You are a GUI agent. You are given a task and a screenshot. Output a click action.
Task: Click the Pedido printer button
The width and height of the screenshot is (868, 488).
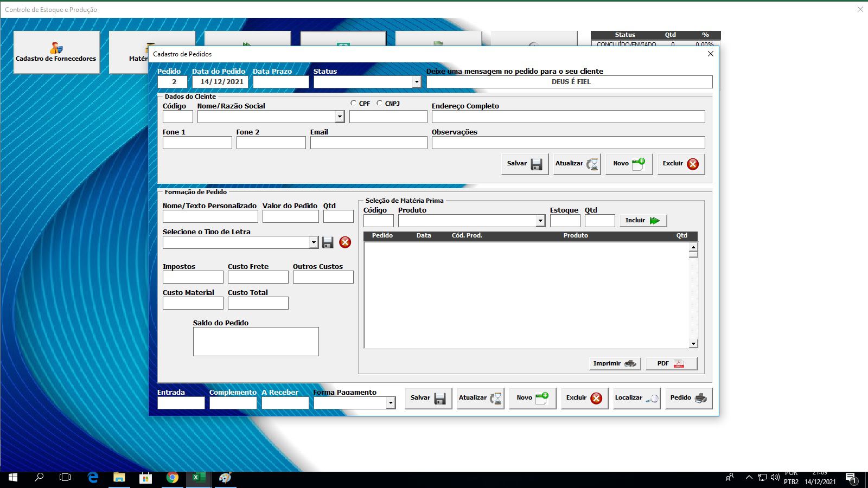(688, 398)
